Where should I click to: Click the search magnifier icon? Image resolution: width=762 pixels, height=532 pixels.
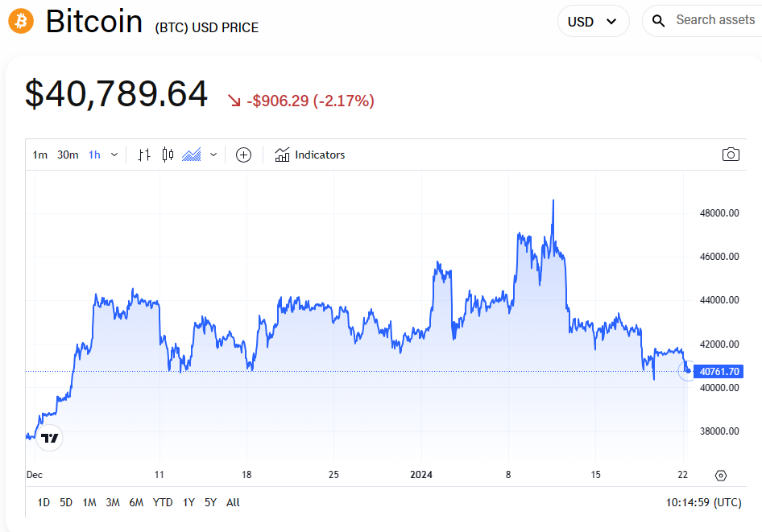coord(658,21)
